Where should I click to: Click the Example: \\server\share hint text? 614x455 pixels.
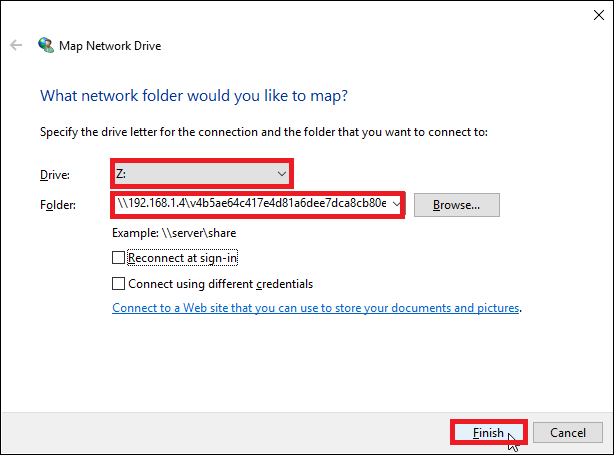175,233
